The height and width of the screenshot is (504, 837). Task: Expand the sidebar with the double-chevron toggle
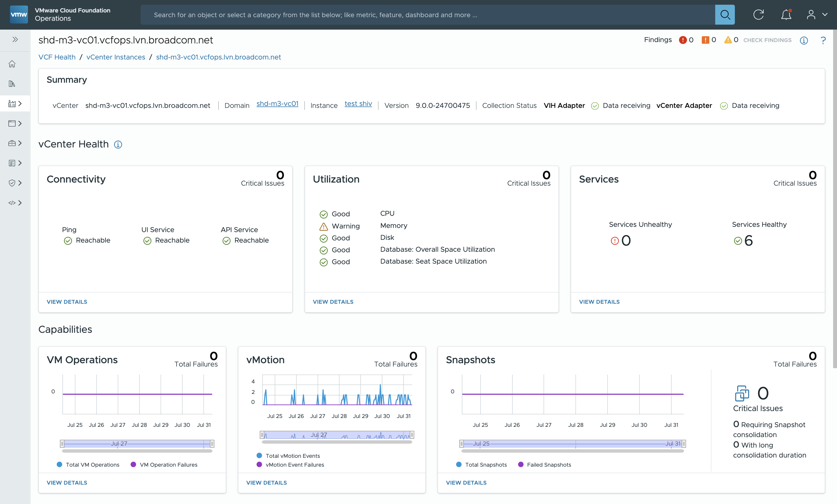pyautogui.click(x=15, y=39)
